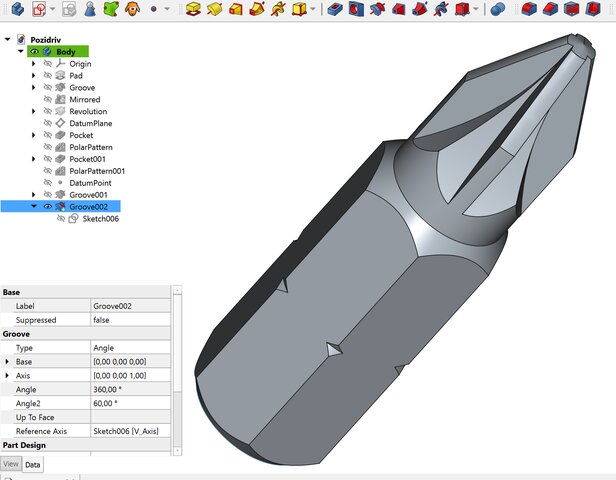Toggle visibility eye of DatumPlane
This screenshot has width=616, height=480.
pyautogui.click(x=48, y=123)
